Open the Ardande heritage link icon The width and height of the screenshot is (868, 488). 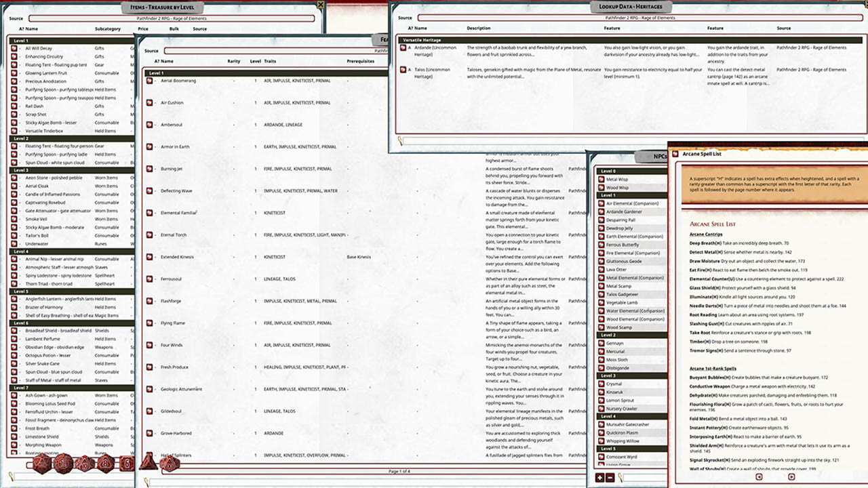(x=405, y=48)
